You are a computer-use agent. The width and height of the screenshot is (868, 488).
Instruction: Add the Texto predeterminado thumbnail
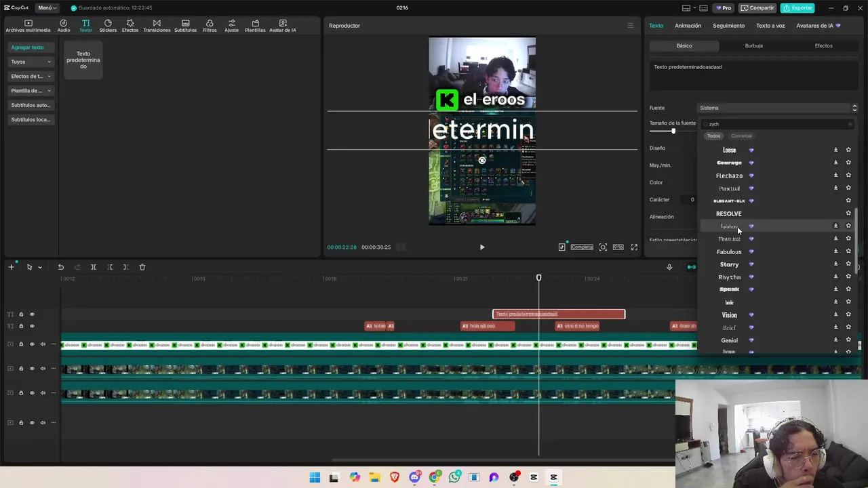[x=83, y=60]
